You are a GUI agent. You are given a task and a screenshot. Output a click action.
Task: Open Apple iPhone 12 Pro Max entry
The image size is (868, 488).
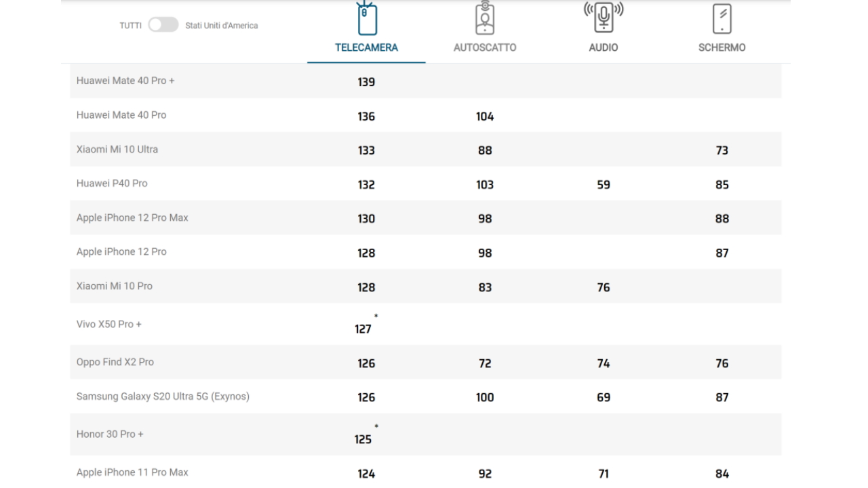[132, 218]
